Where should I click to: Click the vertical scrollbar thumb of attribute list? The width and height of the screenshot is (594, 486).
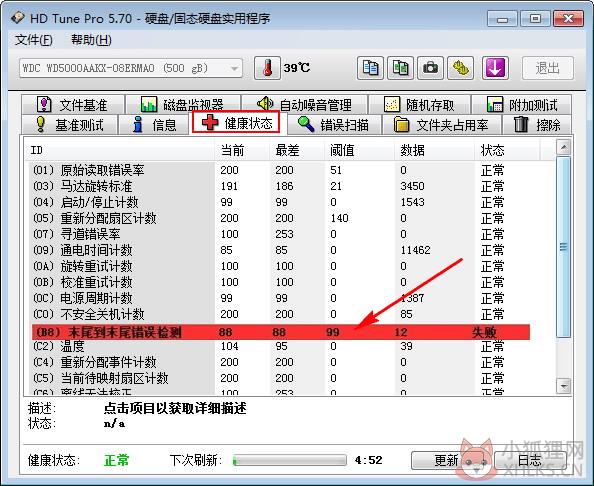click(x=564, y=247)
